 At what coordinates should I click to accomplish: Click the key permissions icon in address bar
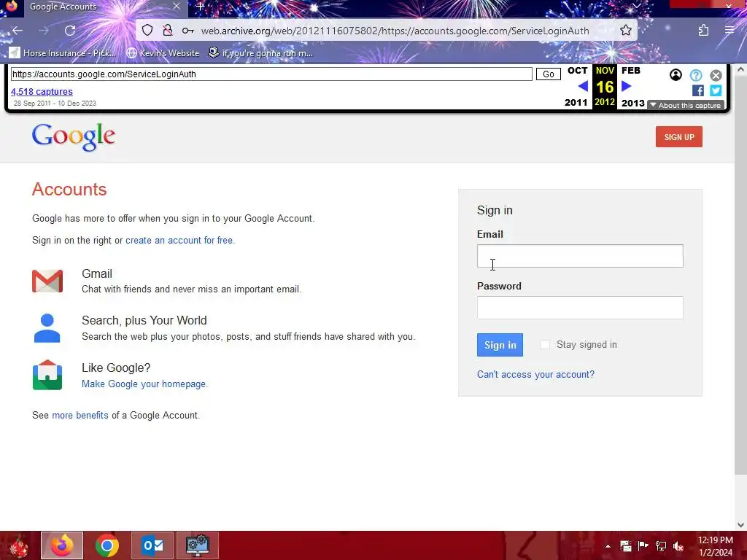click(x=187, y=31)
